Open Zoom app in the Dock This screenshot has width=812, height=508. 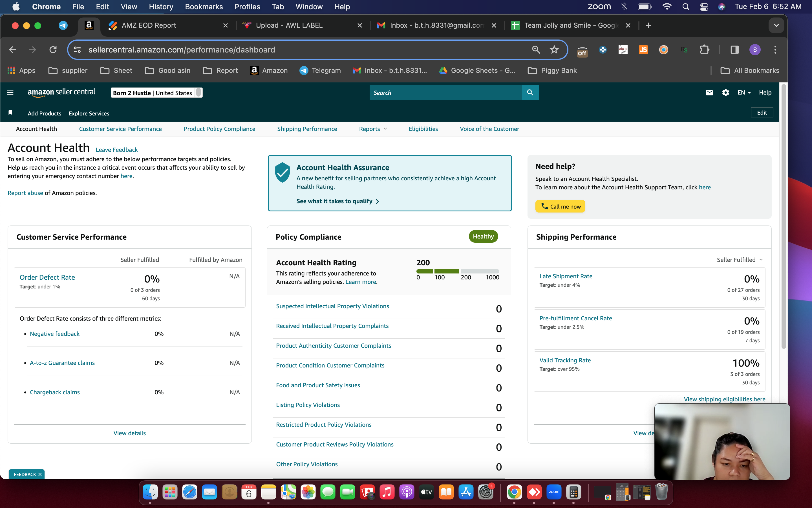[554, 492]
